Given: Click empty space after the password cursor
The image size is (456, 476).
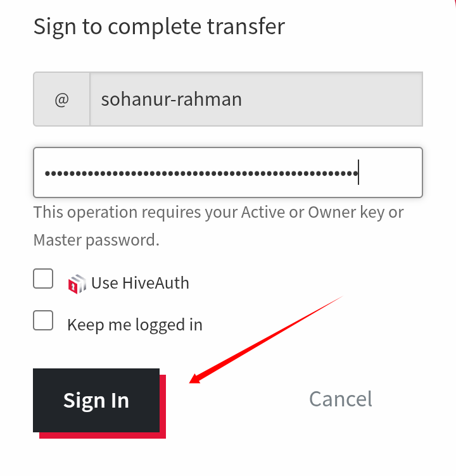Looking at the screenshot, I should (390, 172).
